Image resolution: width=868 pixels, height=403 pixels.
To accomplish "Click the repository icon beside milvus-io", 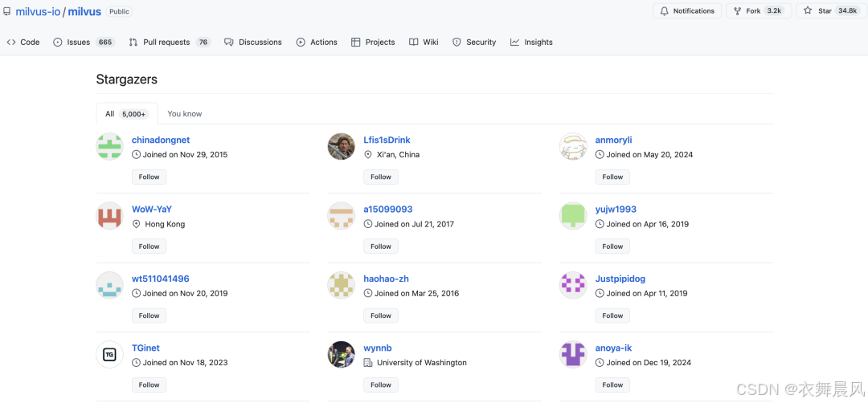I will 6,11.
